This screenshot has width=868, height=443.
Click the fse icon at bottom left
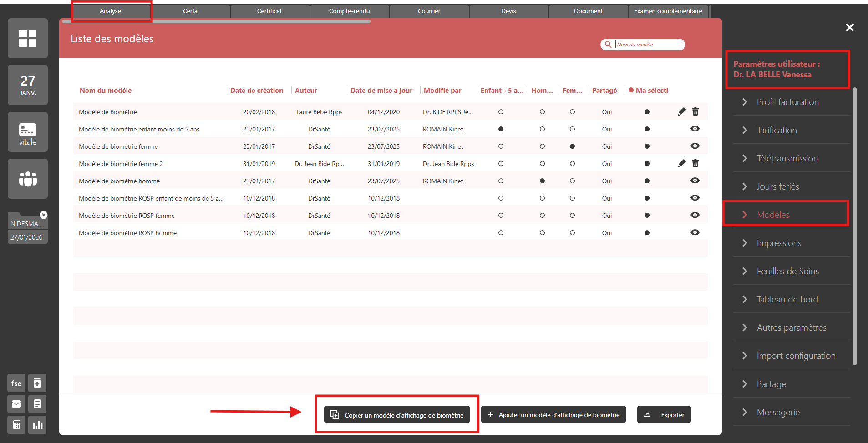pyautogui.click(x=16, y=383)
